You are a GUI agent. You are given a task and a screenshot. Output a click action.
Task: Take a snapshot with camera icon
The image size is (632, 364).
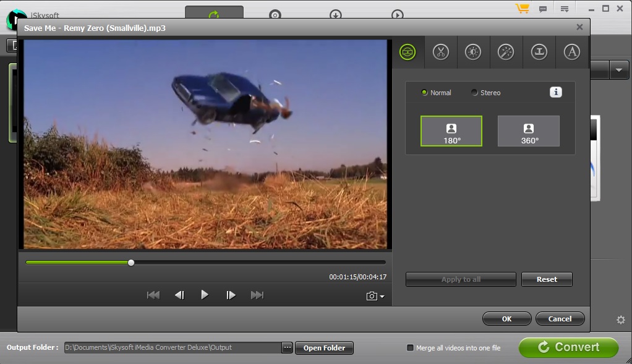(x=372, y=297)
